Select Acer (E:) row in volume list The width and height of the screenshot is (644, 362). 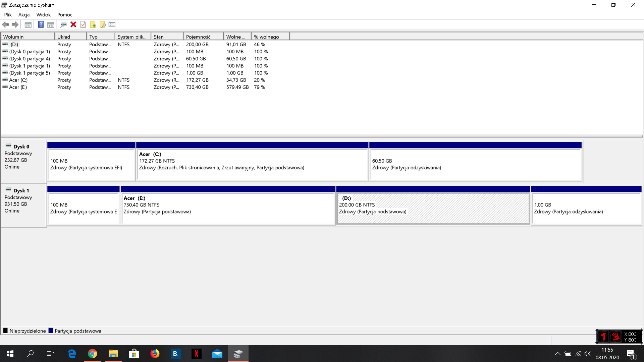click(18, 87)
